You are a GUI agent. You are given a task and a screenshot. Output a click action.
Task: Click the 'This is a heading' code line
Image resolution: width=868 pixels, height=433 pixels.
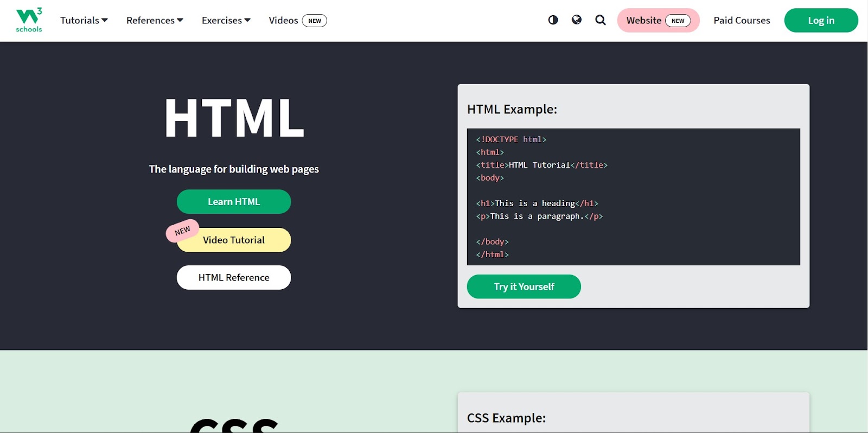tap(537, 203)
